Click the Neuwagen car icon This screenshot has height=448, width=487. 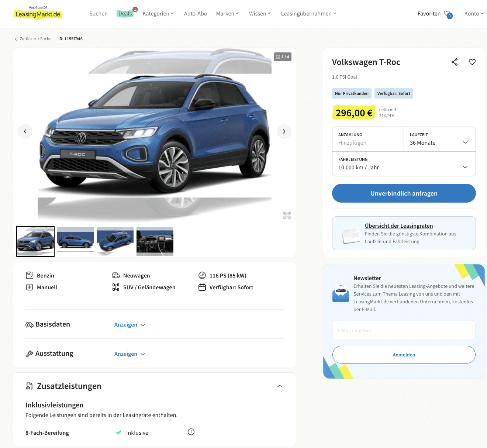pos(116,275)
